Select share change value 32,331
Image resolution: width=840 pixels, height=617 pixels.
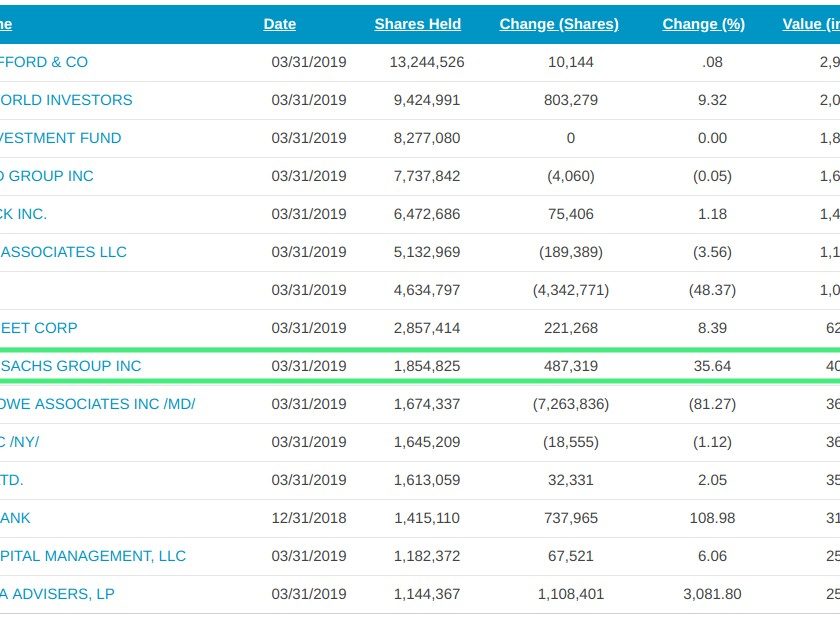click(571, 480)
